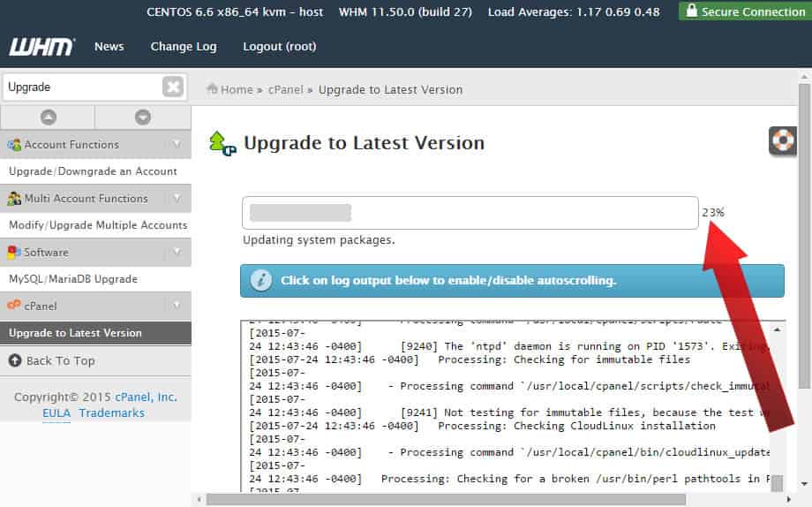
Task: Click the page vertical scrollbar
Action: coord(804,236)
